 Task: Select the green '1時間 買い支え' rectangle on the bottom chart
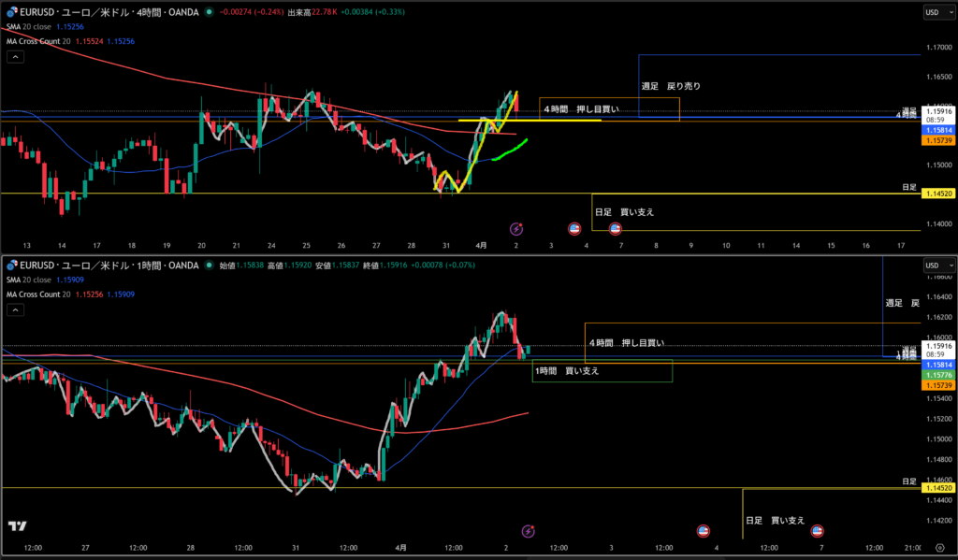(602, 371)
